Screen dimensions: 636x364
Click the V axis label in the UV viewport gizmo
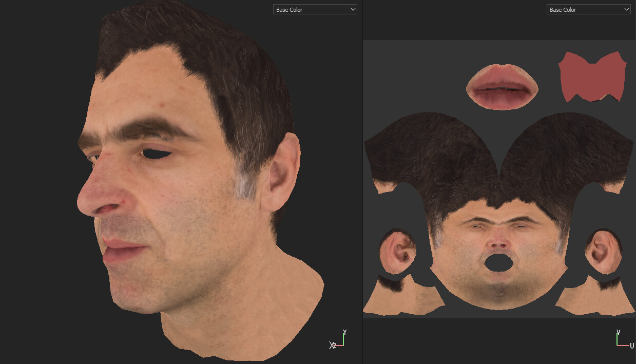(x=618, y=331)
